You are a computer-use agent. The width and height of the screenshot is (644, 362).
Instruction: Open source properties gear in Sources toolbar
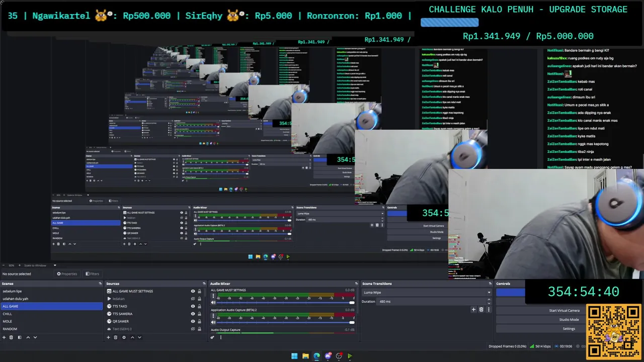pos(124,337)
